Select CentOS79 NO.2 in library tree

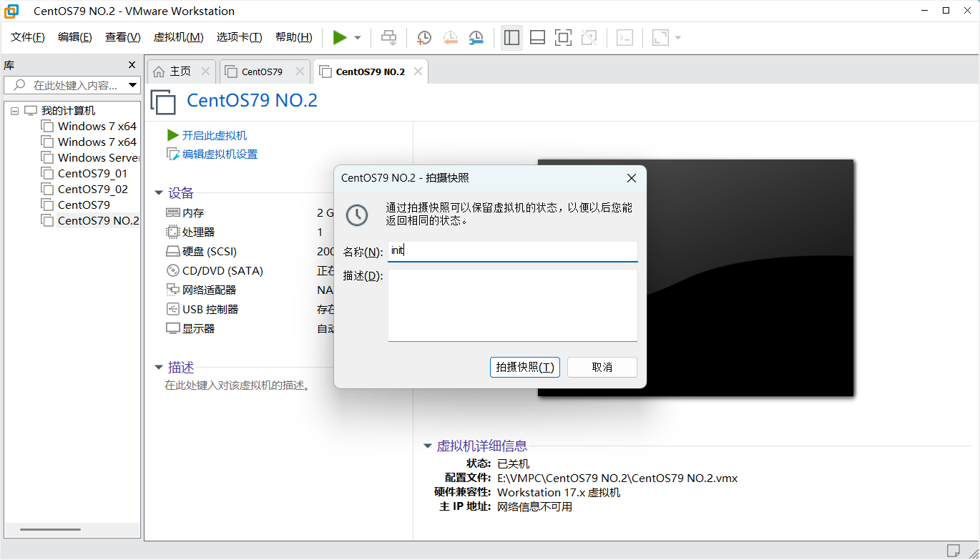click(x=90, y=221)
